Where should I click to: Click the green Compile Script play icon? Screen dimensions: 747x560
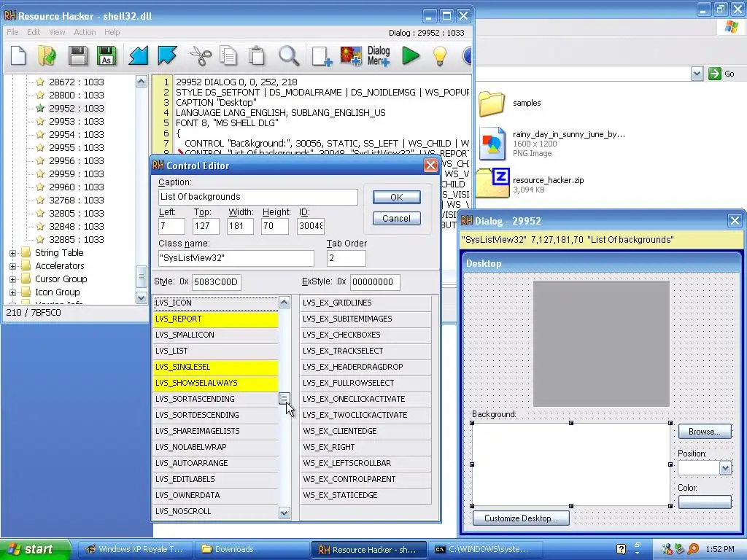410,55
